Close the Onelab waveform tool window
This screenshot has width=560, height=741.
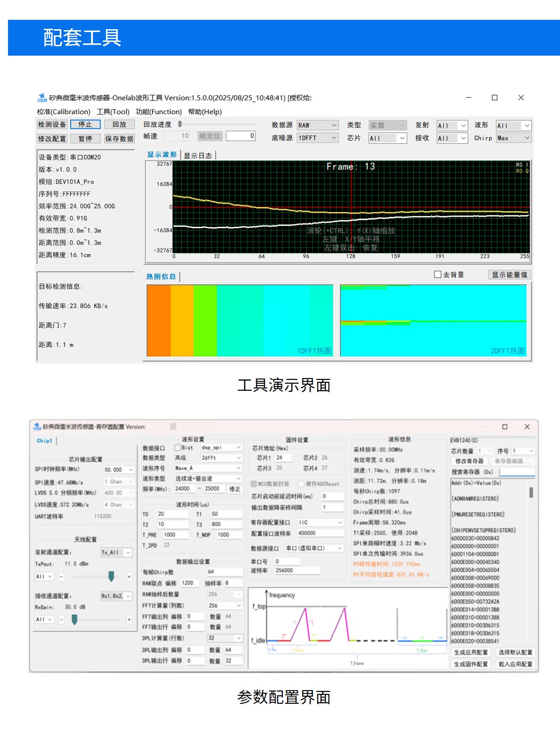521,98
